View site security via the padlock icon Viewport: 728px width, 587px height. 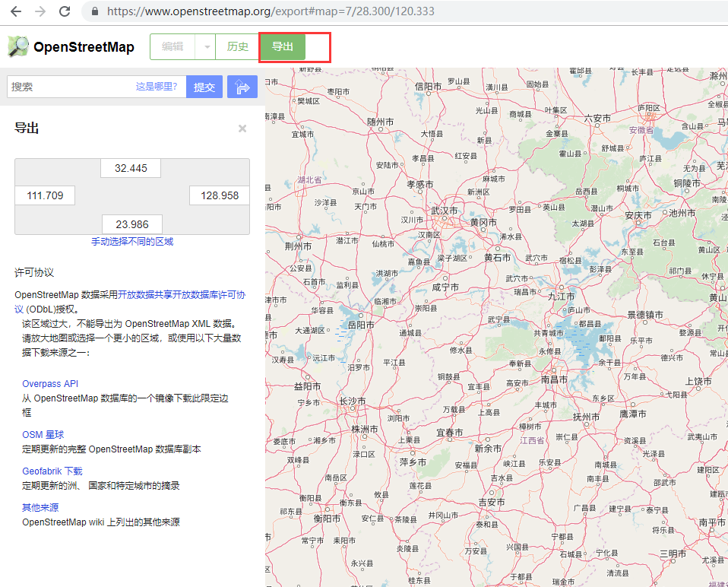[x=95, y=11]
